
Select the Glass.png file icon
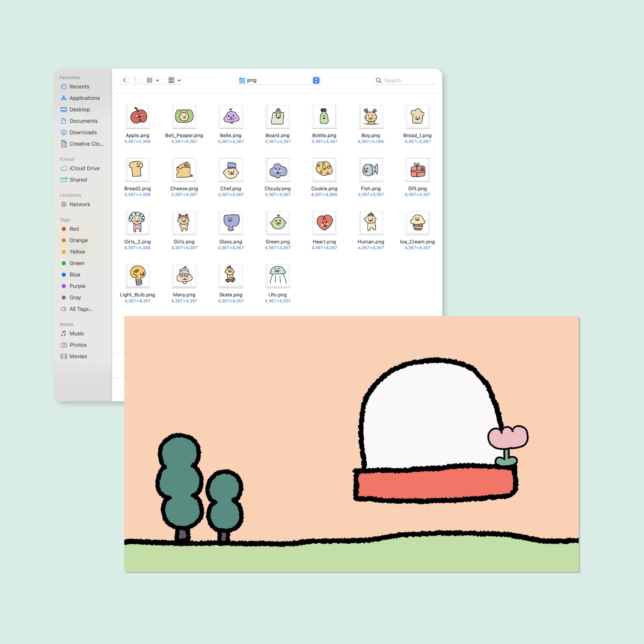231,223
